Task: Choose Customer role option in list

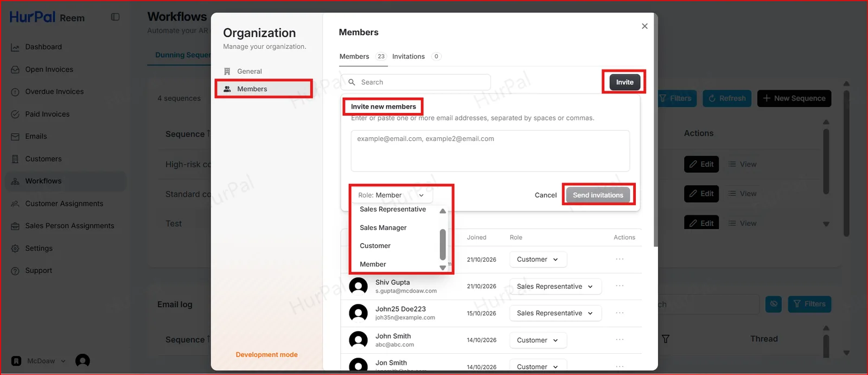Action: (x=375, y=246)
